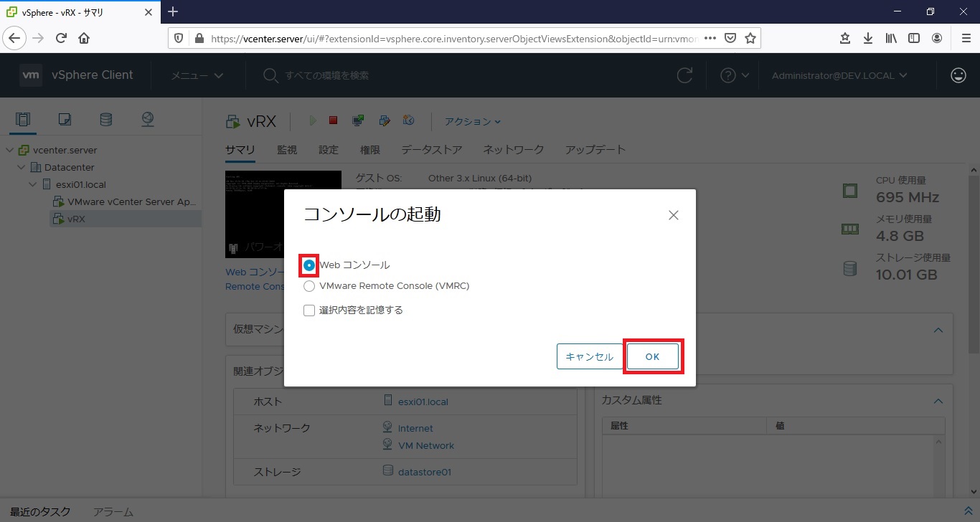Switch to the 監視 tab
The height and width of the screenshot is (522, 980).
287,150
